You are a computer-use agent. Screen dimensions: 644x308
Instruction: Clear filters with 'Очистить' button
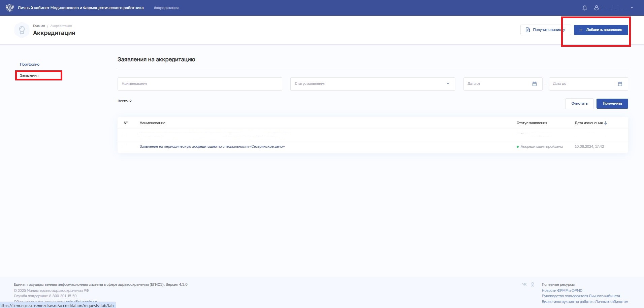click(579, 104)
